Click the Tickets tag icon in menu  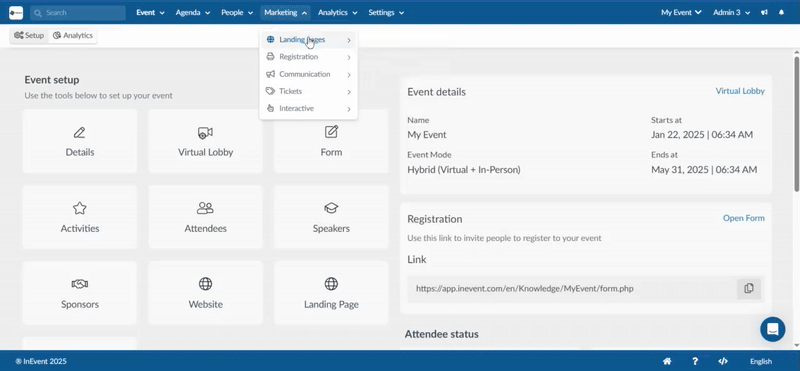(x=270, y=91)
